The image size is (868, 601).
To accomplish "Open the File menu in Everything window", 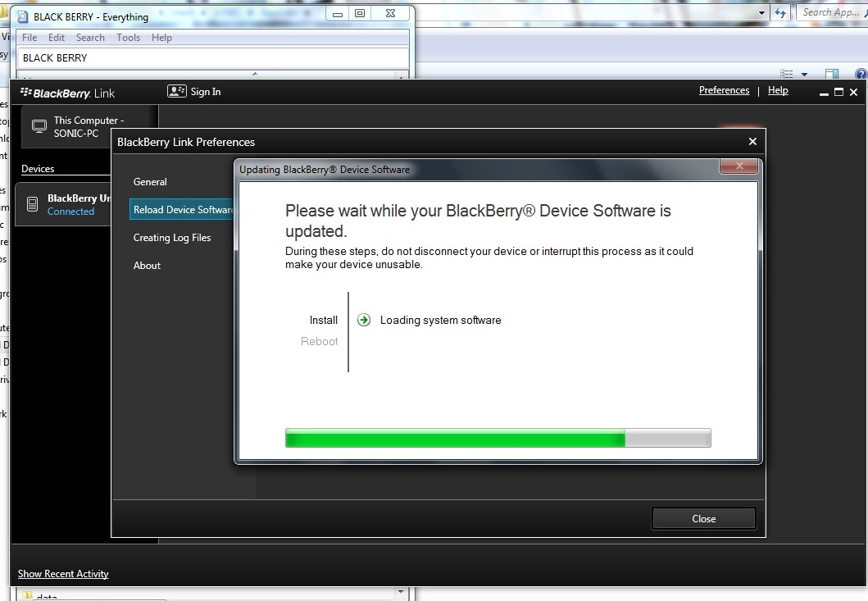I will coord(30,38).
